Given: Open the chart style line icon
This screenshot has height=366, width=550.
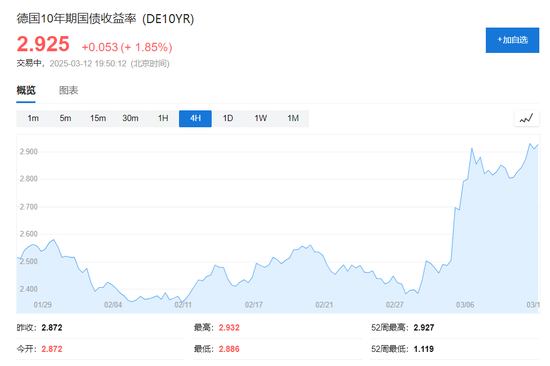Looking at the screenshot, I should [x=526, y=118].
